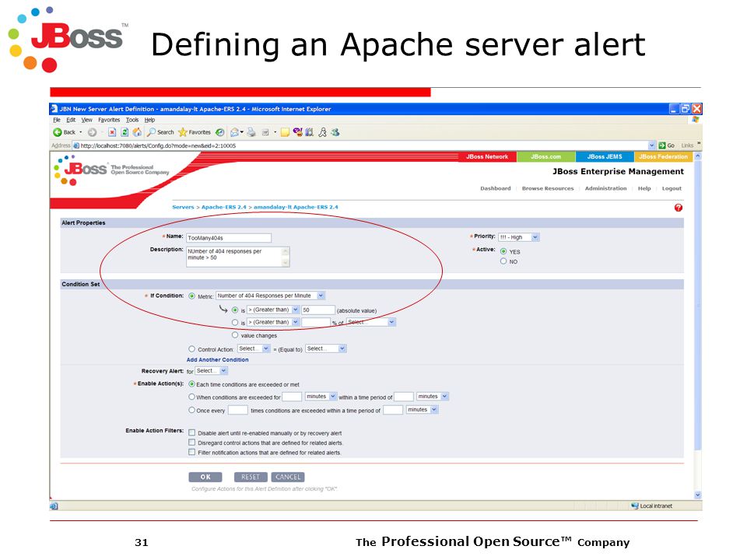The width and height of the screenshot is (747, 560).
Task: Open the File menu
Action: point(57,120)
